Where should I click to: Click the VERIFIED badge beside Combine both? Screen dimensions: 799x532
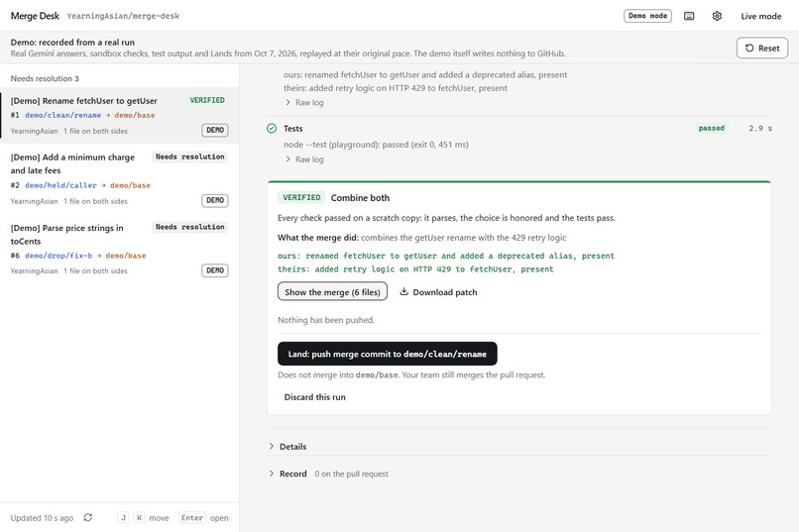(x=301, y=197)
